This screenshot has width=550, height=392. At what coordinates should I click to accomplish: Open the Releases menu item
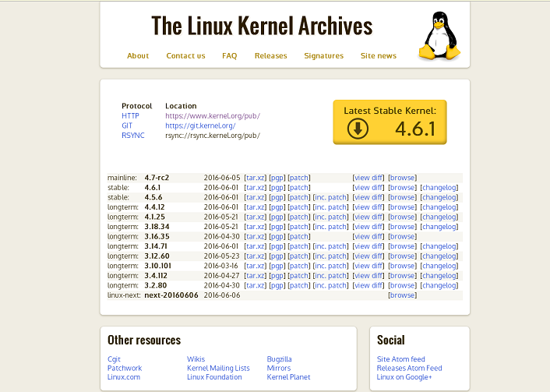pos(271,56)
